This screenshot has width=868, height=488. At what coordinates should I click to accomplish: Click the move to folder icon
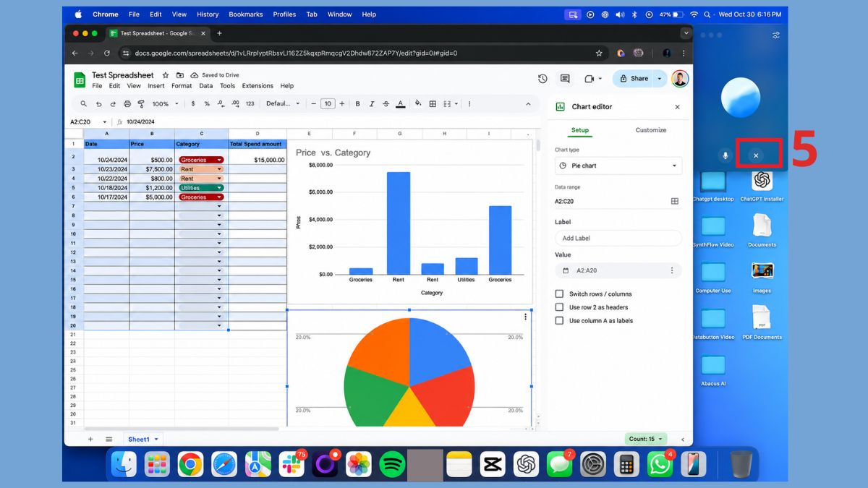[179, 75]
